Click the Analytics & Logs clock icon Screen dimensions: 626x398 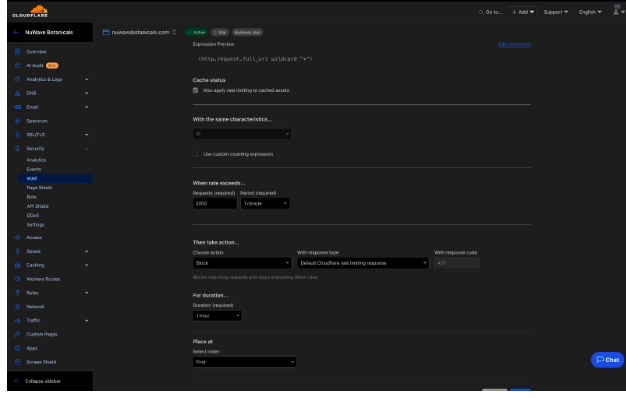pos(18,79)
